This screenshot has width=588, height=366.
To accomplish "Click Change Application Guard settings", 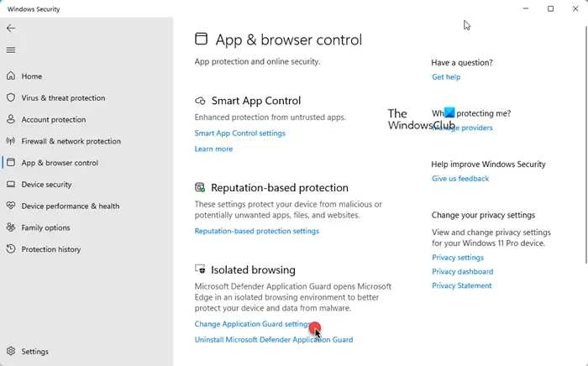I will (x=253, y=324).
